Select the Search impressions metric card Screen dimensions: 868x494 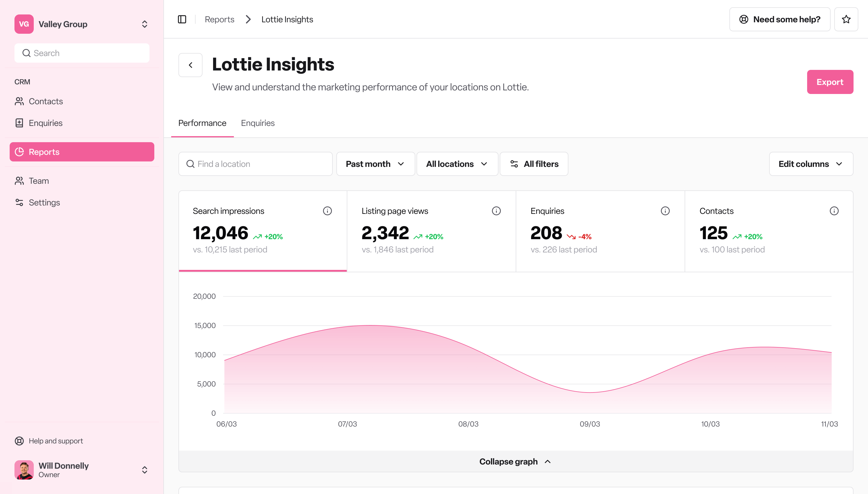click(x=263, y=231)
